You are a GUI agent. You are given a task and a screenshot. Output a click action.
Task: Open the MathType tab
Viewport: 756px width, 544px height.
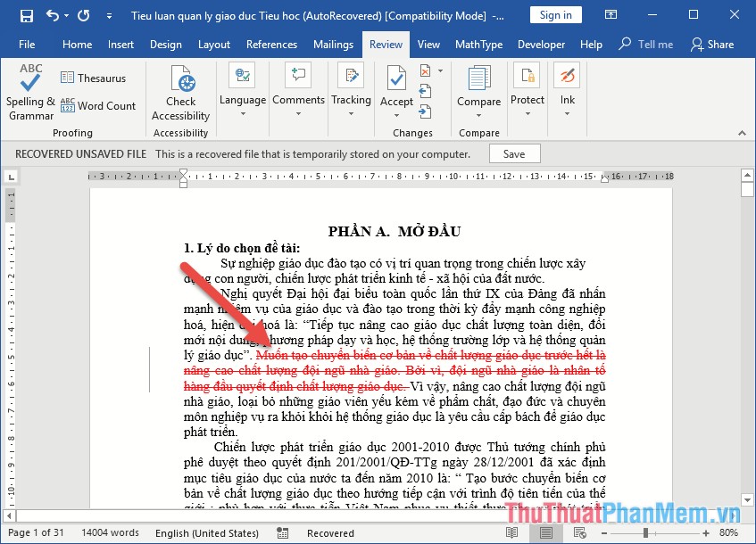tap(478, 45)
